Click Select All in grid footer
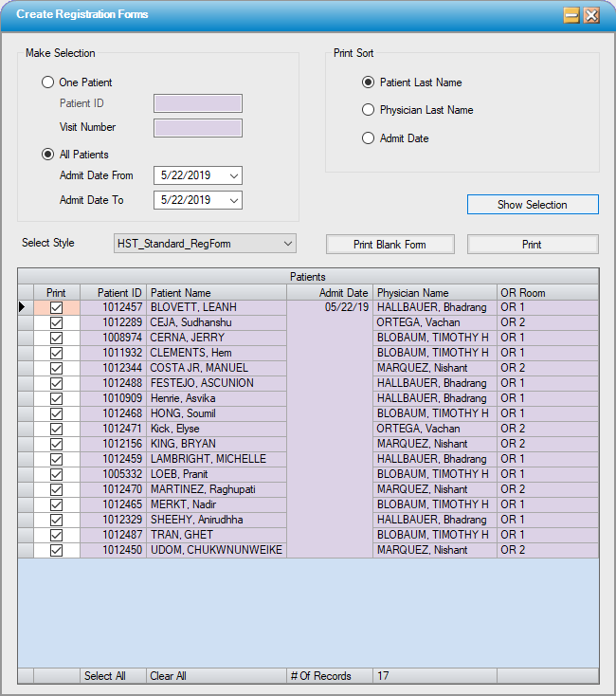 [x=104, y=676]
